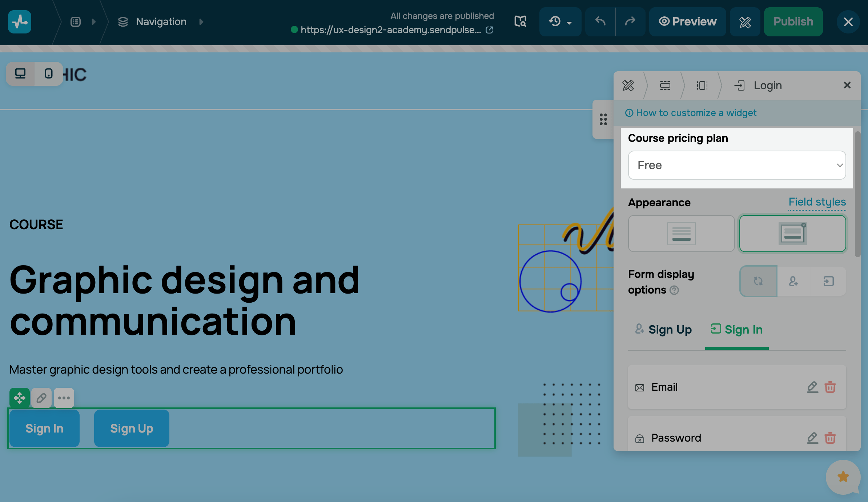
Task: Select sign-up only form display option
Action: pos(793,281)
